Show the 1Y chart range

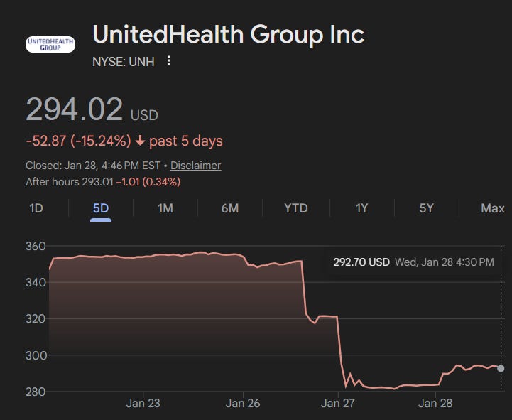click(x=362, y=208)
